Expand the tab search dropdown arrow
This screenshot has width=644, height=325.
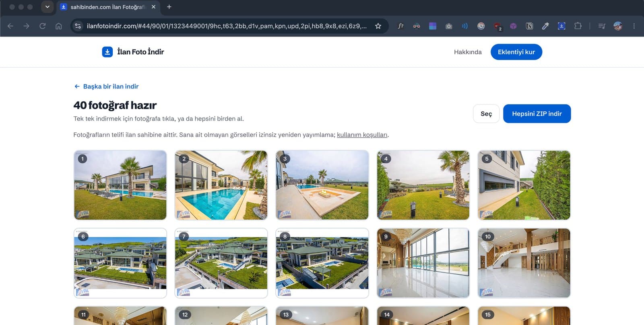click(x=47, y=7)
